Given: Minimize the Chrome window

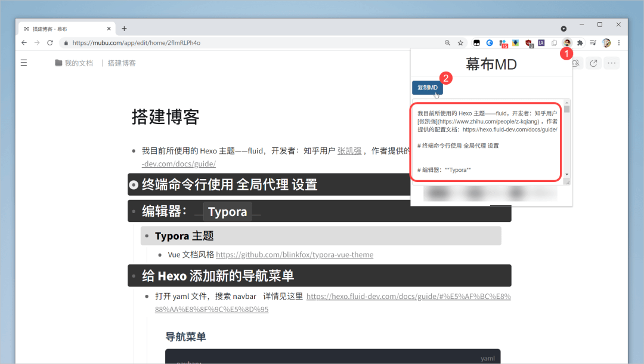Looking at the screenshot, I should point(581,24).
